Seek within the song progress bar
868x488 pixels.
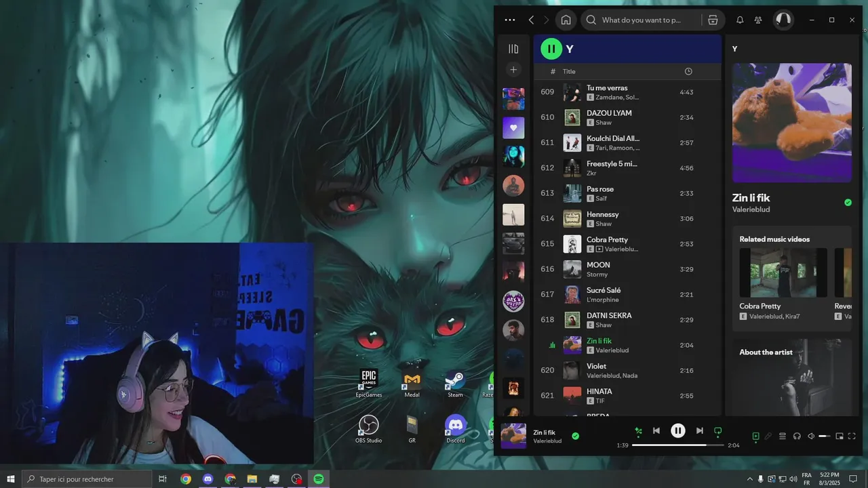pos(677,445)
